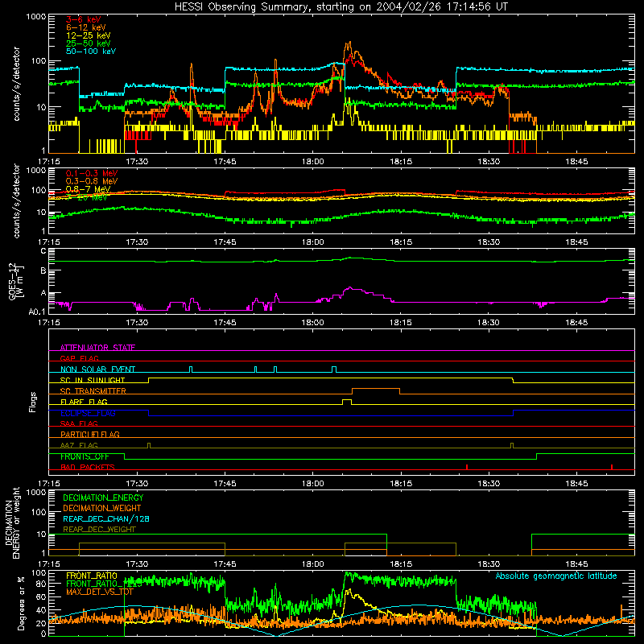The width and height of the screenshot is (644, 644).
Task: Click the GAP_FLAG label
Action: (x=79, y=358)
